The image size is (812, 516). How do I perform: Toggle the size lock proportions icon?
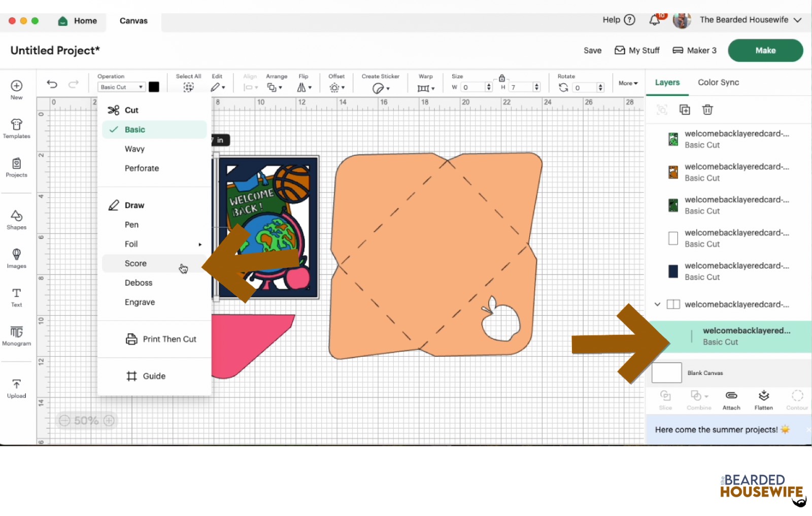tap(501, 78)
